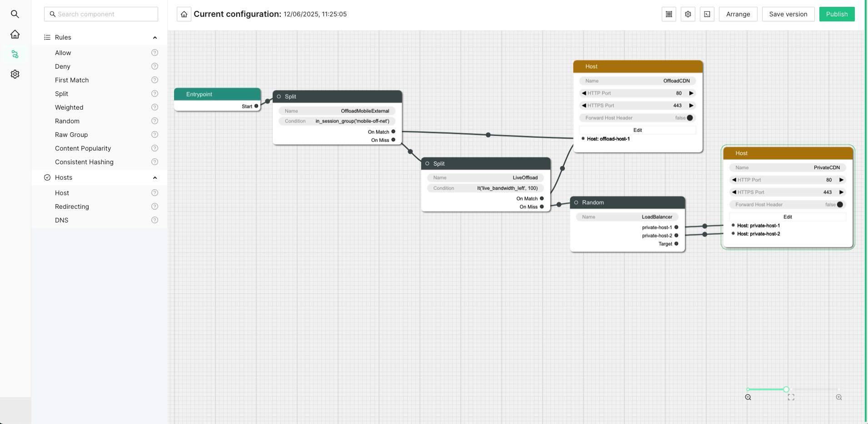
Task: Open the configuration settings gear in toolbar
Action: pyautogui.click(x=688, y=14)
